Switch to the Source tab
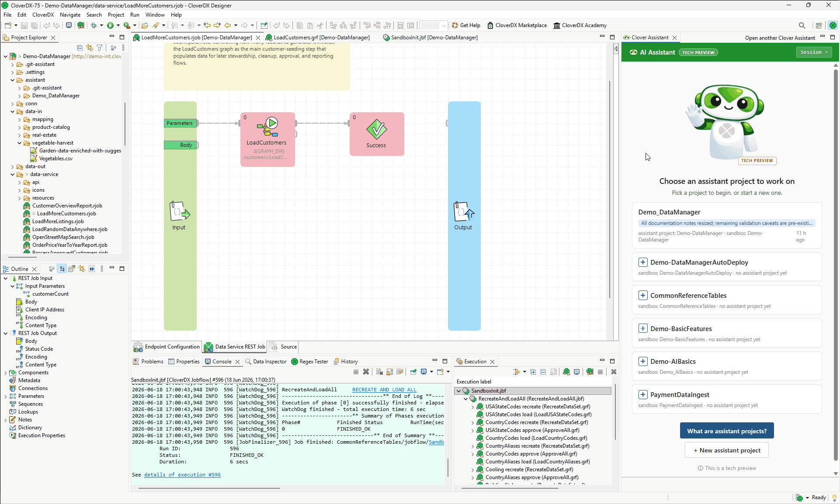Image resolution: width=840 pixels, height=504 pixels. click(284, 347)
